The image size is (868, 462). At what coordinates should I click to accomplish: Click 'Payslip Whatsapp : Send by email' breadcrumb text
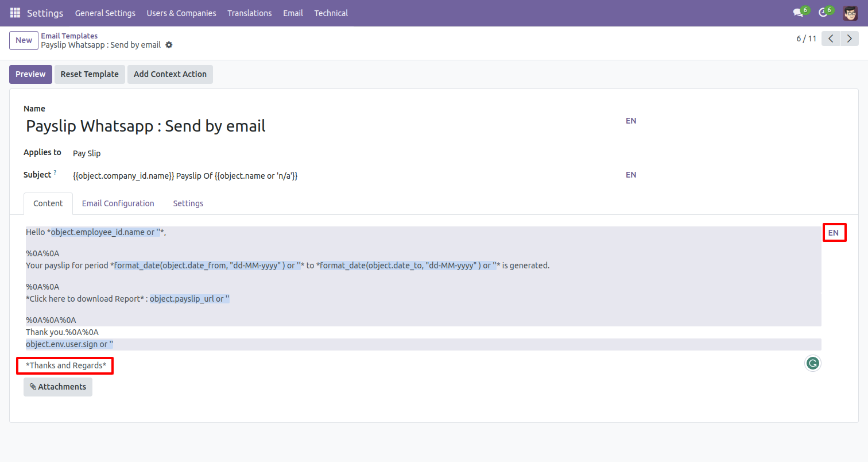pos(101,45)
